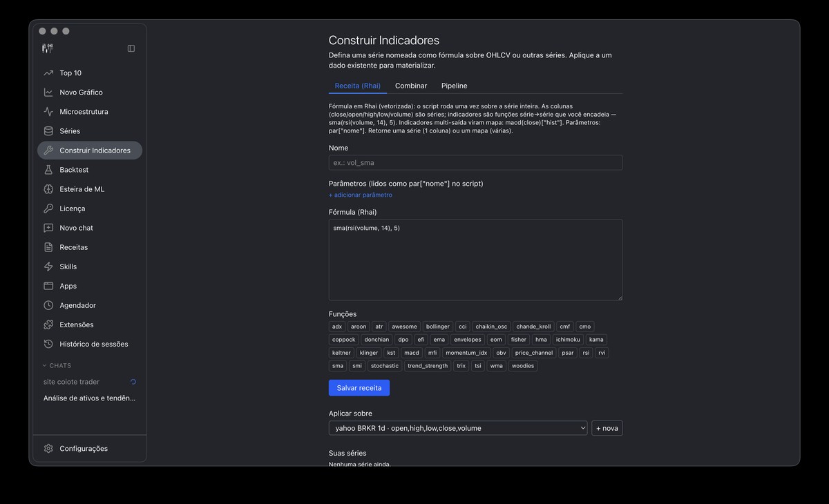Insert the psar function chip

click(568, 353)
